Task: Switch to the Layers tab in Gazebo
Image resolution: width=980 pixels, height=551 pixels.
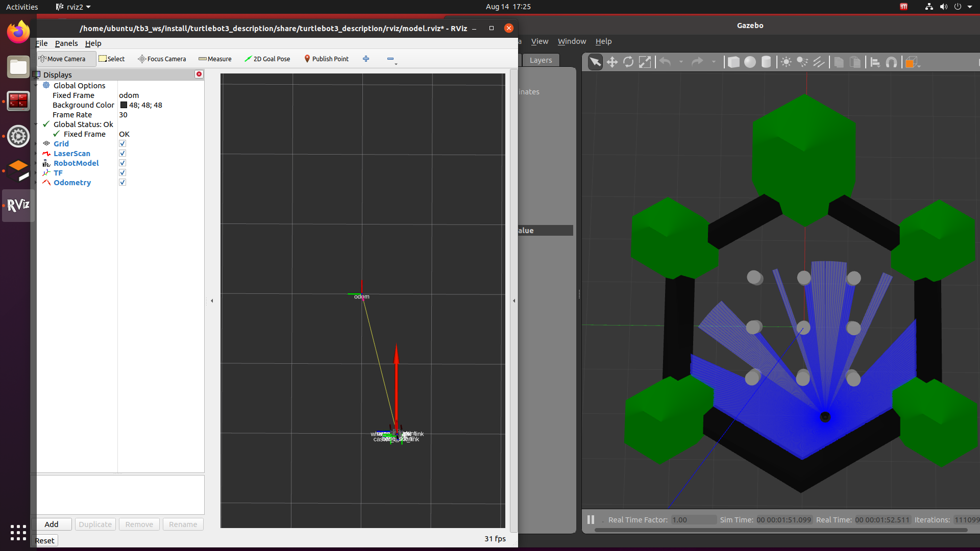Action: [x=541, y=60]
